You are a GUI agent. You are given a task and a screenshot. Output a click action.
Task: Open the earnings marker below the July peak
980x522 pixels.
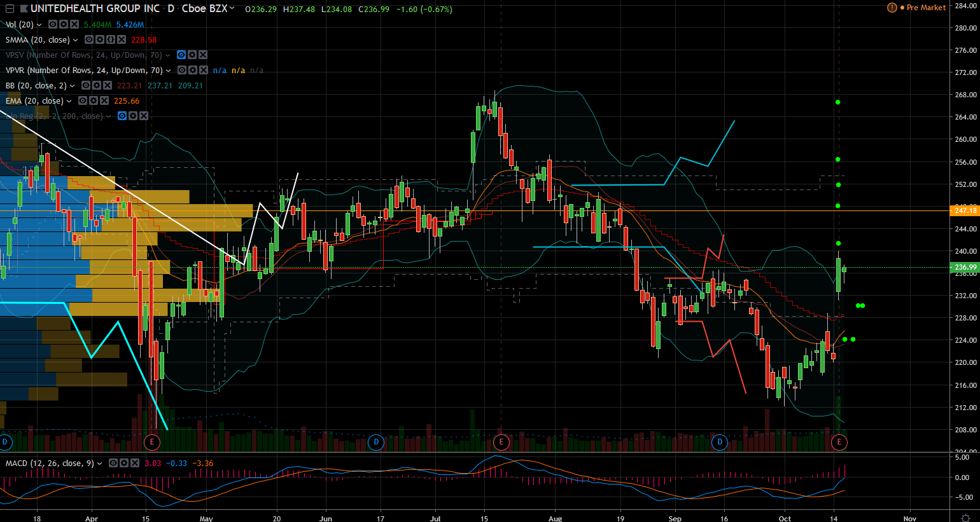click(x=501, y=442)
